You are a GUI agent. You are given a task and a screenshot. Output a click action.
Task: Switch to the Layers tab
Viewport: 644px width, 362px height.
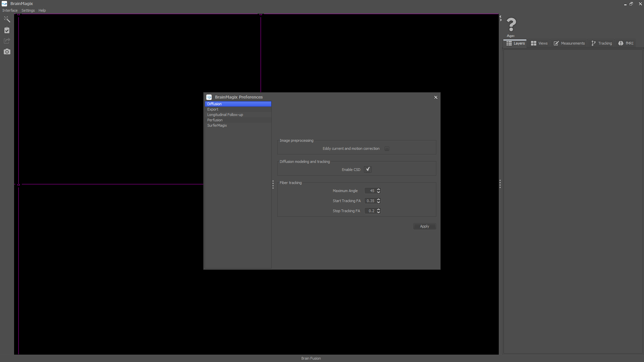[515, 43]
